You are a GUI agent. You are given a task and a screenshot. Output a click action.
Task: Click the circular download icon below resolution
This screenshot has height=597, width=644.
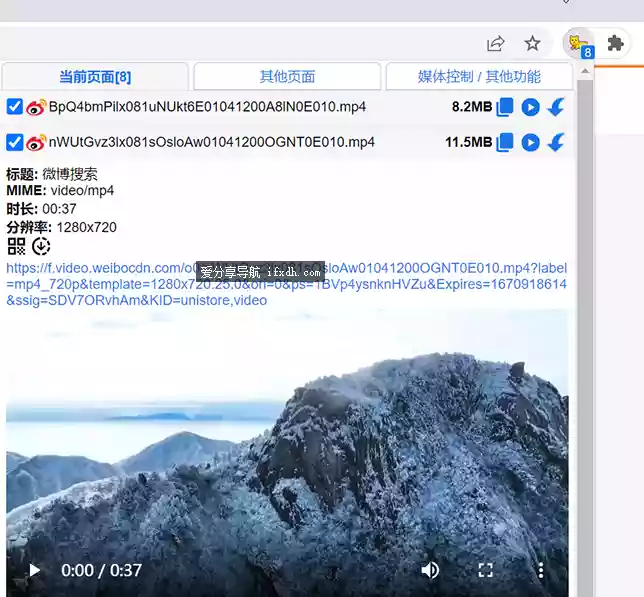tap(41, 246)
